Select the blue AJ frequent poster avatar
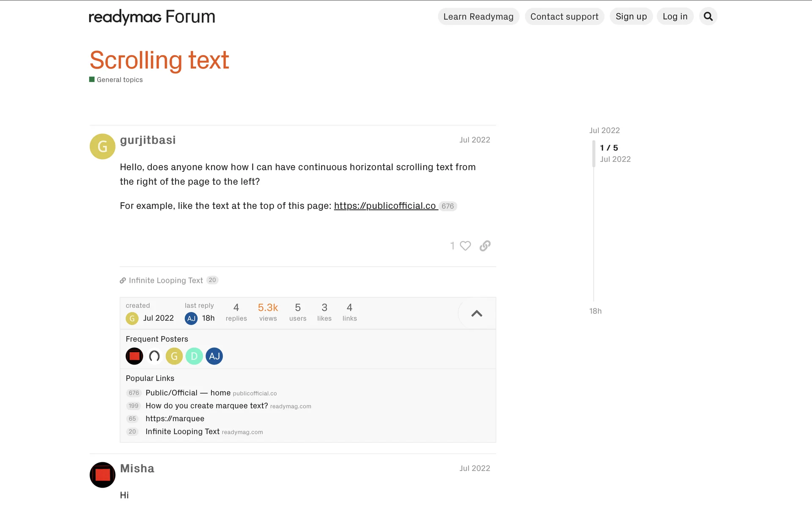The width and height of the screenshot is (812, 508). click(214, 356)
